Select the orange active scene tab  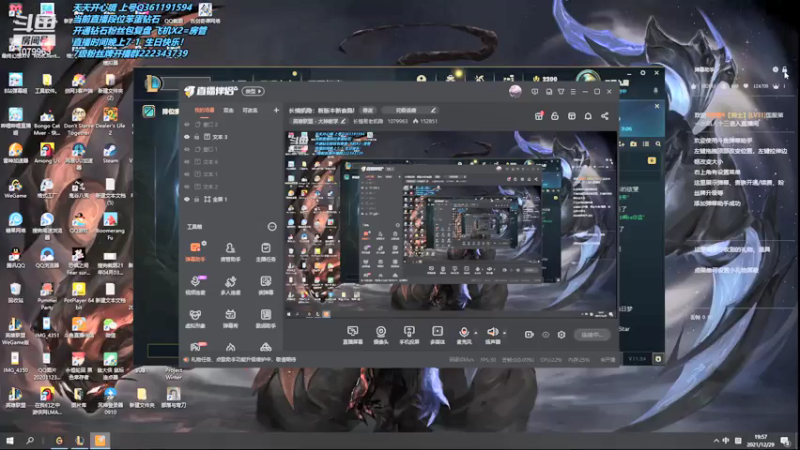point(204,110)
